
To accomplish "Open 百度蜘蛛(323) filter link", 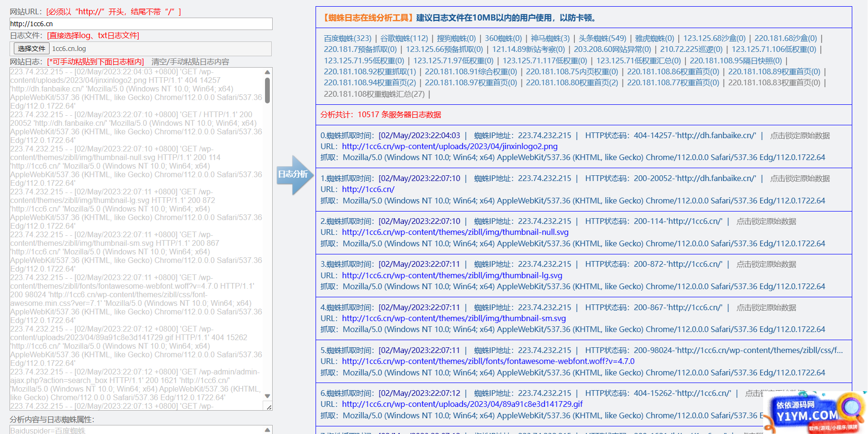I will click(x=347, y=38).
